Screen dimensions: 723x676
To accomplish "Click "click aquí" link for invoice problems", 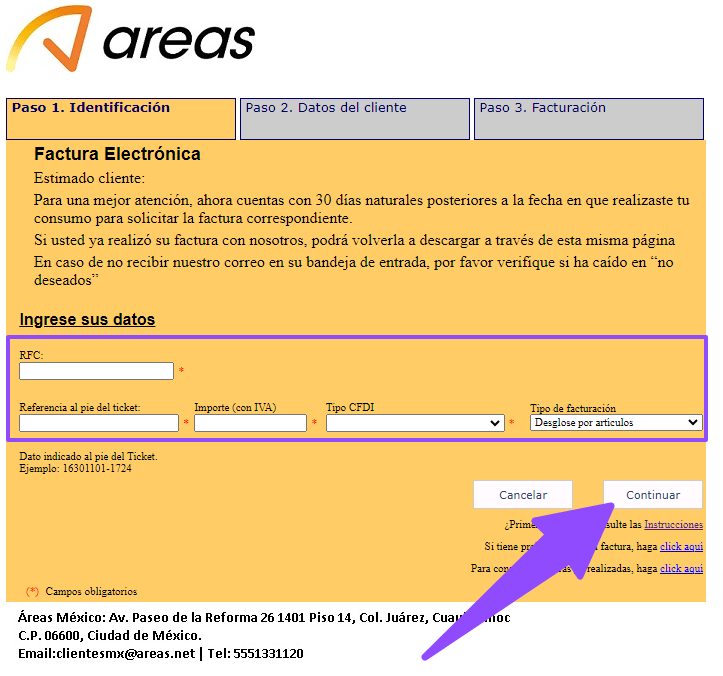I will click(x=681, y=547).
